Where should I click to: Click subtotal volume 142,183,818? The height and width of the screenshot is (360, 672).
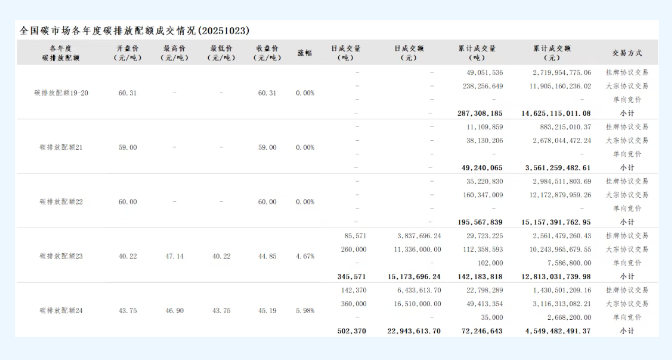tap(480, 277)
